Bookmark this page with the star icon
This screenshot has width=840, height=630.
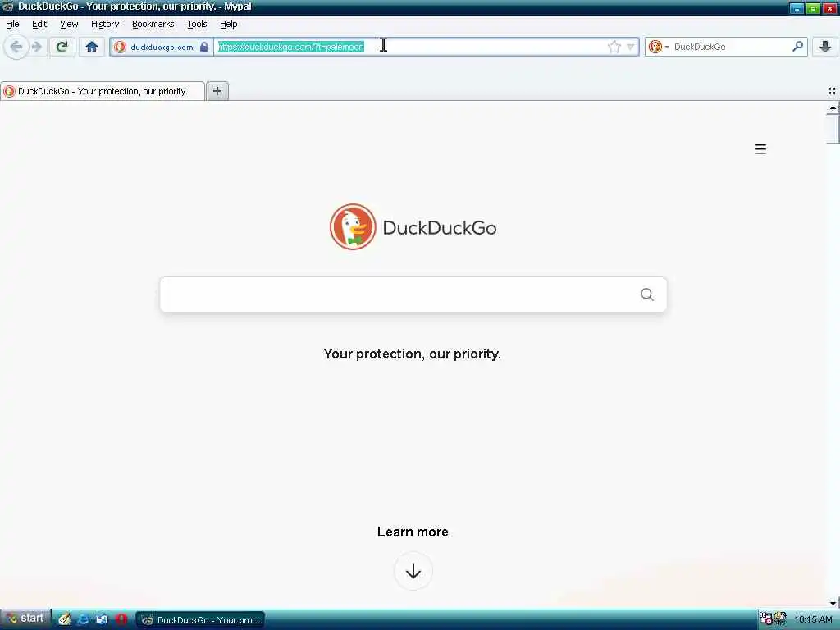(x=614, y=47)
